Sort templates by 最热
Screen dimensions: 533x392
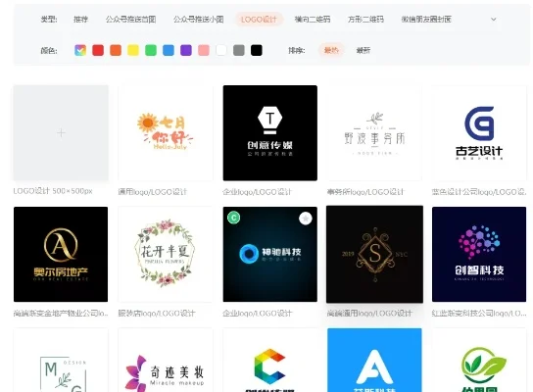(331, 50)
